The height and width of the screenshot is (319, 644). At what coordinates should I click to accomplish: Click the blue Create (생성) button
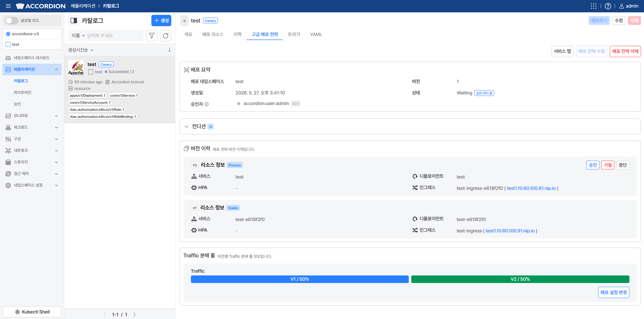click(x=161, y=20)
